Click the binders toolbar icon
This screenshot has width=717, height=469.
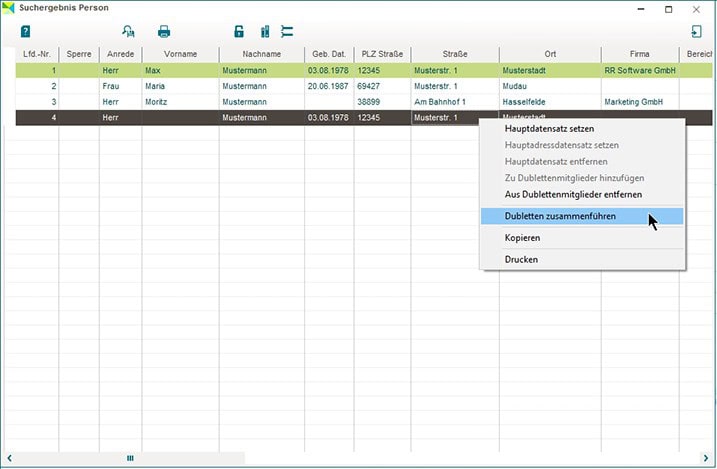265,32
